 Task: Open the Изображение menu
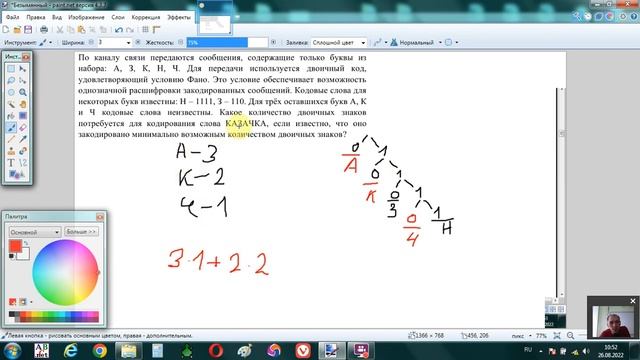(x=86, y=17)
